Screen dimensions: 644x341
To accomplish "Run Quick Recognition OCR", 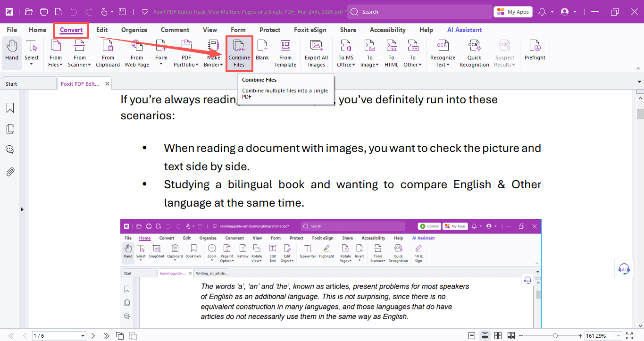I will point(474,53).
